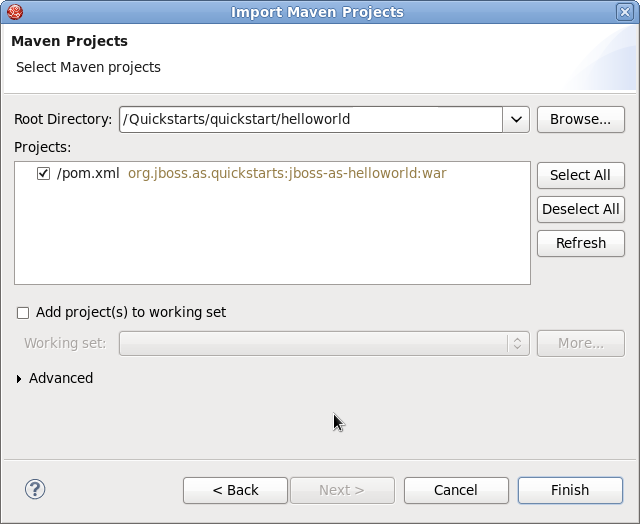Click the help question mark icon

tap(35, 489)
